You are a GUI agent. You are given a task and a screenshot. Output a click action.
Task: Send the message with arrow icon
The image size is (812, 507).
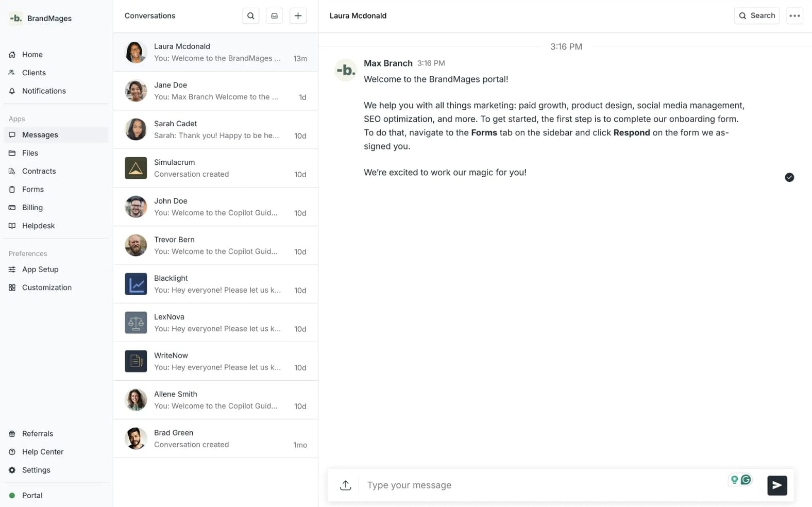click(x=777, y=485)
